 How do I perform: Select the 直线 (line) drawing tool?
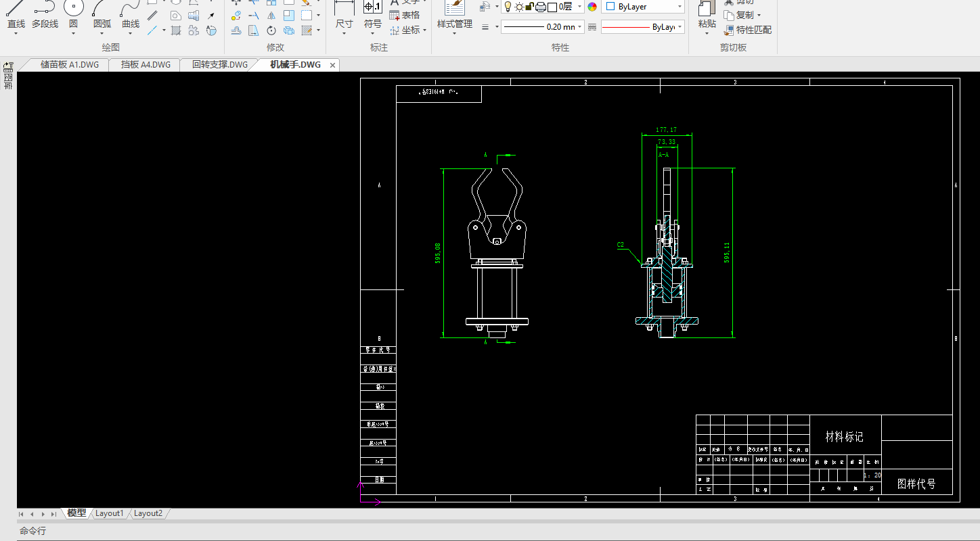[x=16, y=15]
